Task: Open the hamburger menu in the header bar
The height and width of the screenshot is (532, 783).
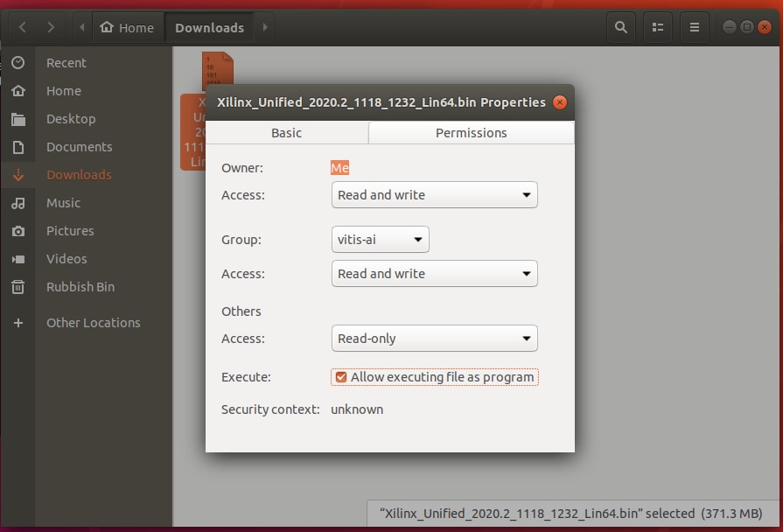Action: 695,27
